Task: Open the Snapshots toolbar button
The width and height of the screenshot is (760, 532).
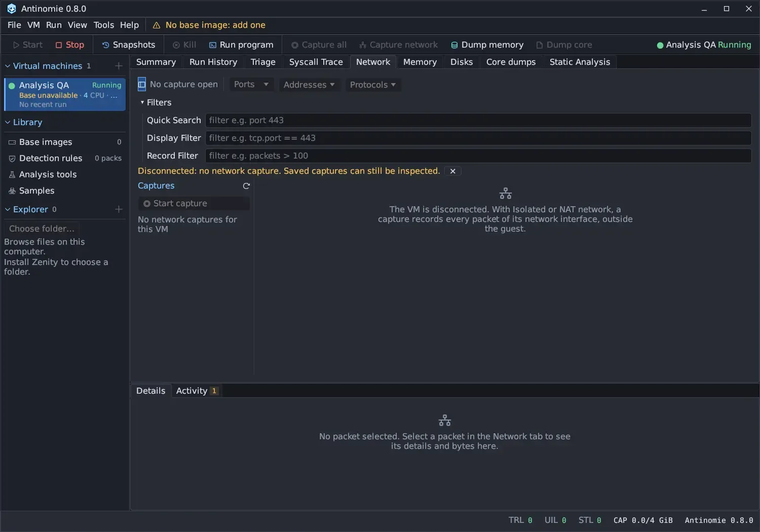Action: [129, 45]
